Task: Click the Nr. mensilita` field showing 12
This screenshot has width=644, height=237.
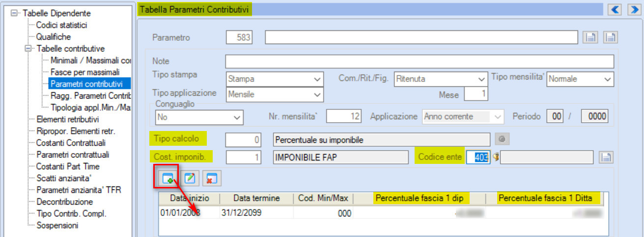Action: [344, 117]
